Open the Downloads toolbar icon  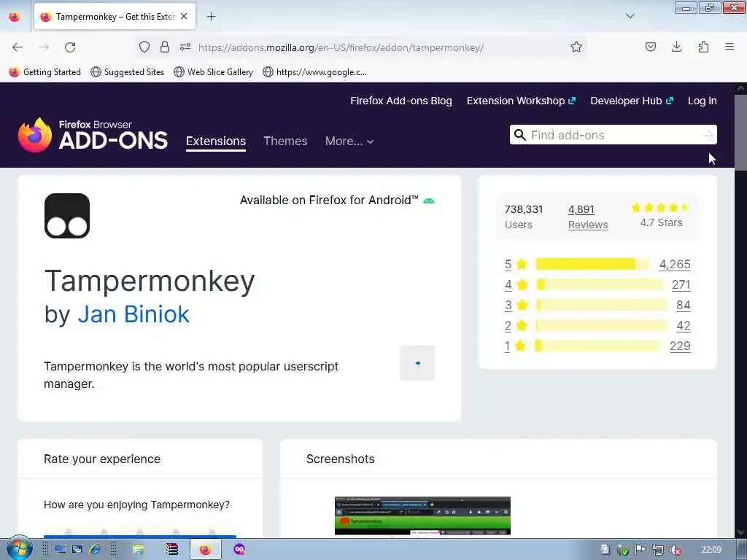676,47
